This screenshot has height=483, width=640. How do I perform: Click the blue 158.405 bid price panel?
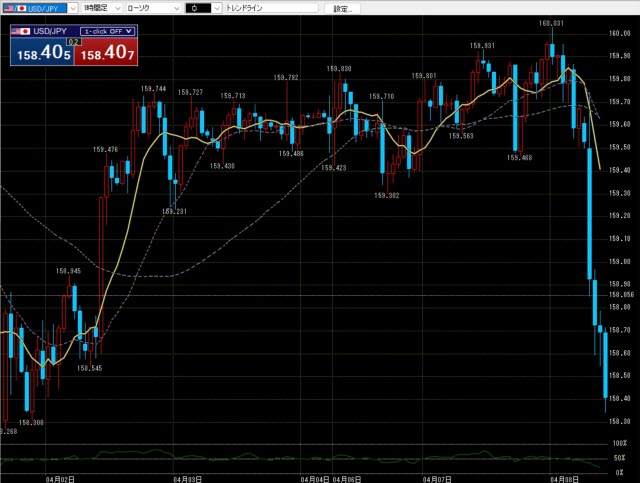pyautogui.click(x=40, y=54)
